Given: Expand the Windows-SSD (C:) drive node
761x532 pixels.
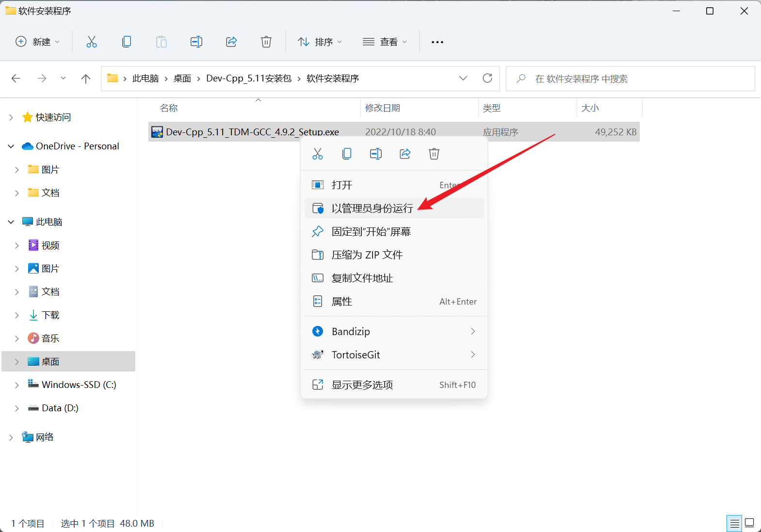Looking at the screenshot, I should coord(17,385).
